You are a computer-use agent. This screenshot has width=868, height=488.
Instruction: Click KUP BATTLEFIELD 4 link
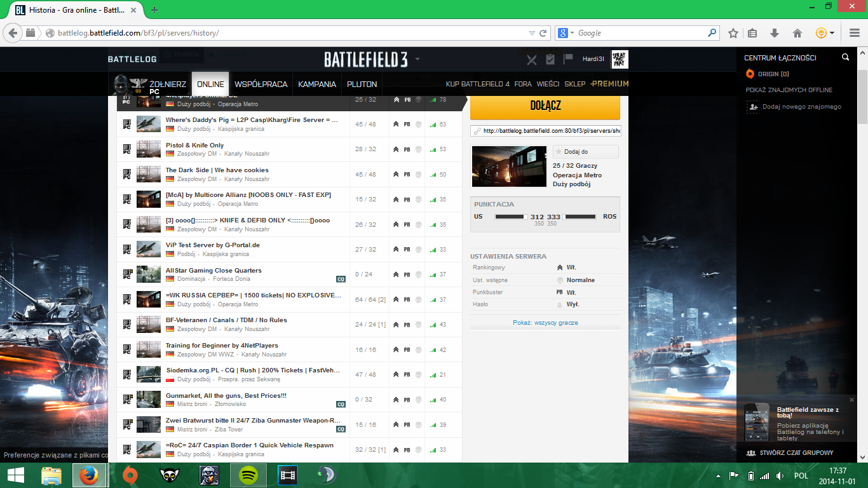coord(478,84)
